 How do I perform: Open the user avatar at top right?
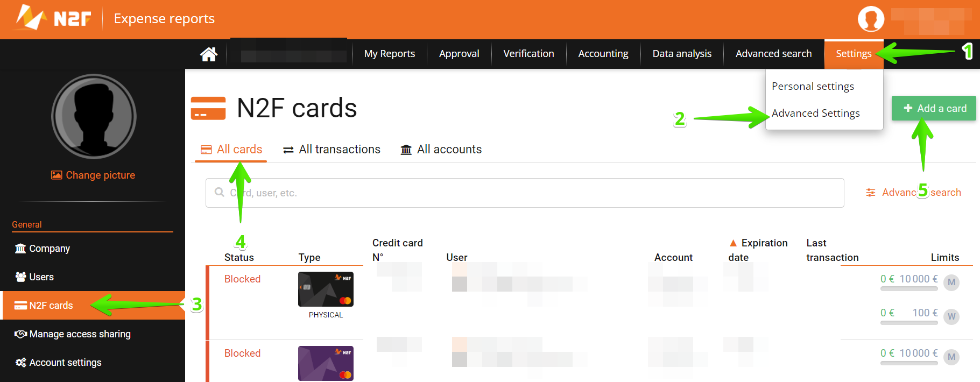(871, 19)
